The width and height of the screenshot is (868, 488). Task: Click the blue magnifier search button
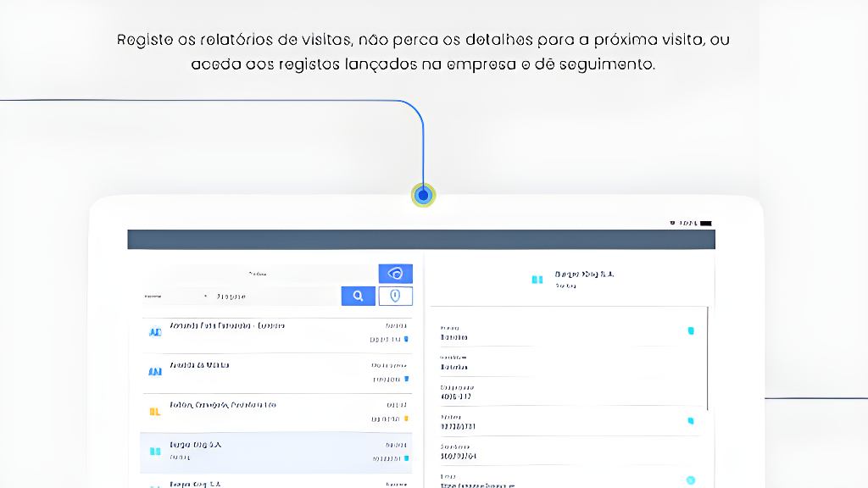click(359, 296)
